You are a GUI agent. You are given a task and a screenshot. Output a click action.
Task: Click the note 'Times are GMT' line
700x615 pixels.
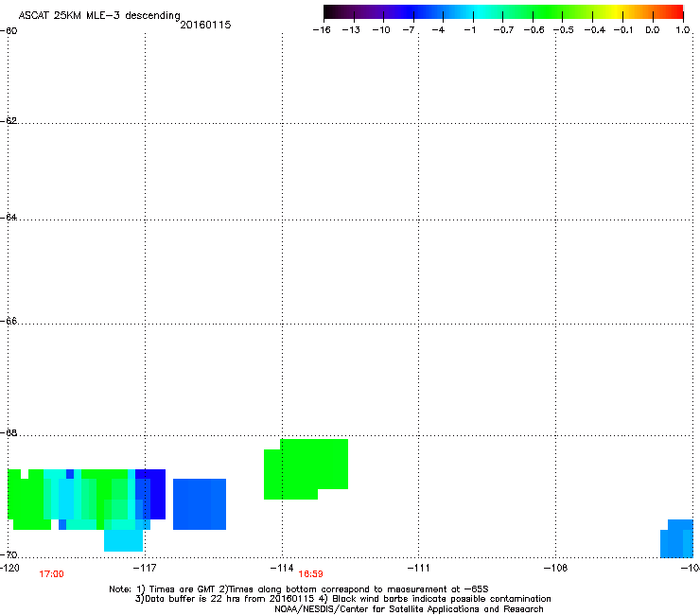(299, 589)
